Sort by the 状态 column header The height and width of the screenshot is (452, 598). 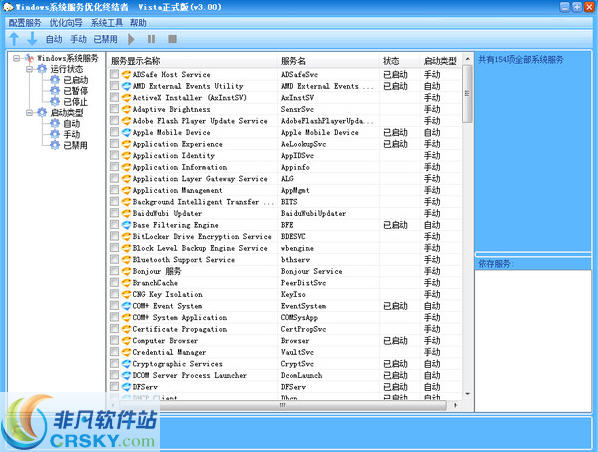pyautogui.click(x=400, y=61)
